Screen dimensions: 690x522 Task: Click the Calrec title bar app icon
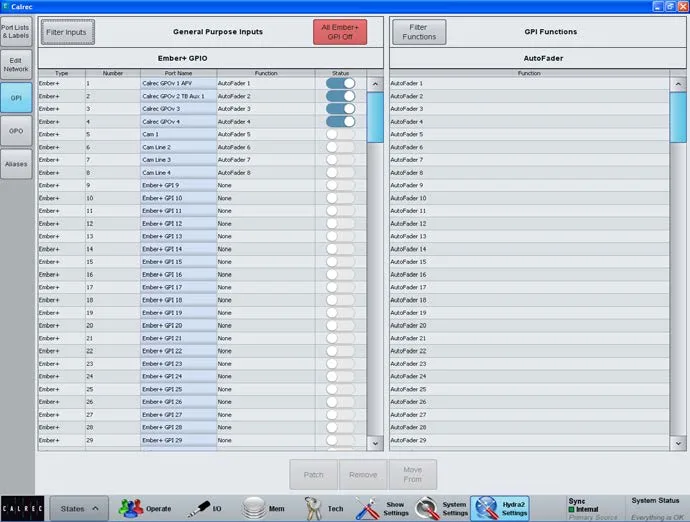point(6,7)
